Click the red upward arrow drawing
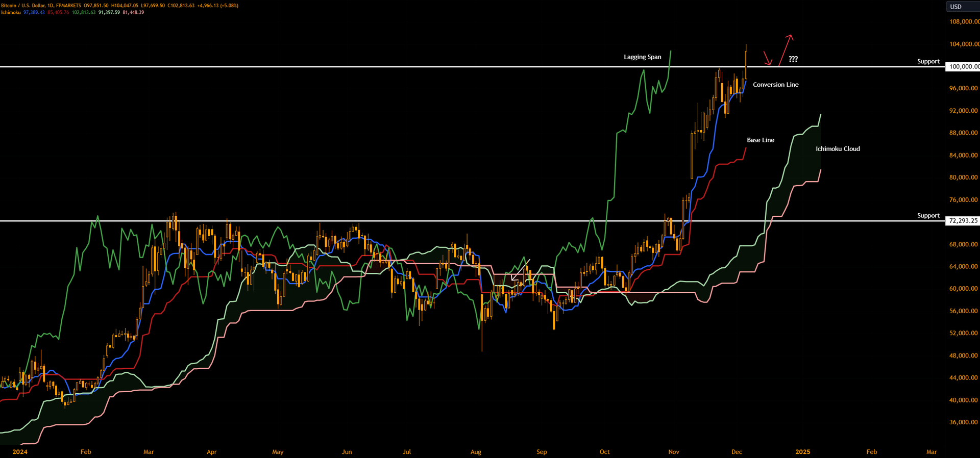 pyautogui.click(x=785, y=50)
